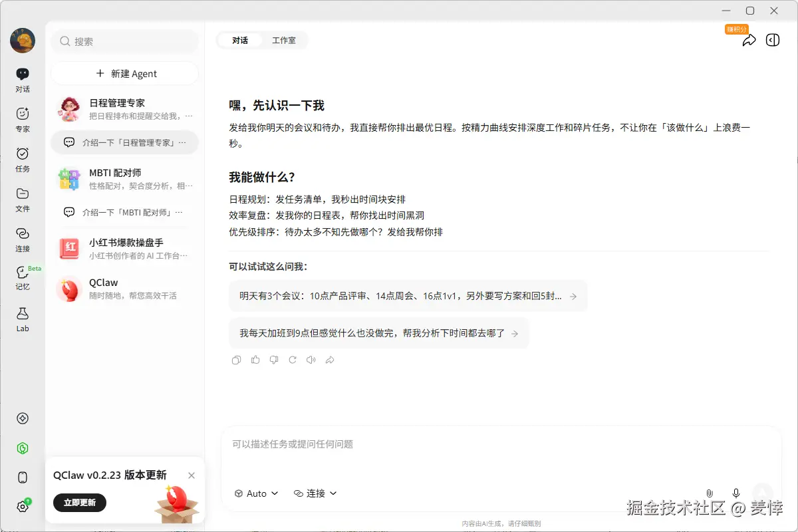Select the 日程管理专家 agent
This screenshot has width=798, height=532.
pos(125,109)
